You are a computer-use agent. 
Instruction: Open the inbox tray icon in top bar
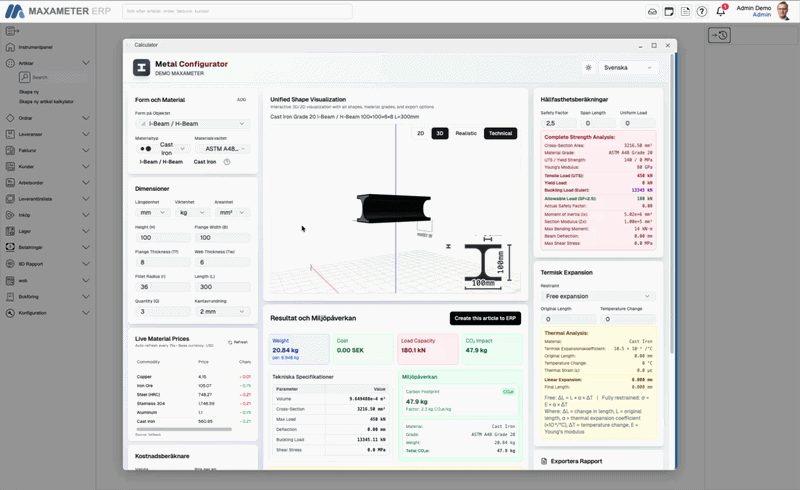pos(653,11)
